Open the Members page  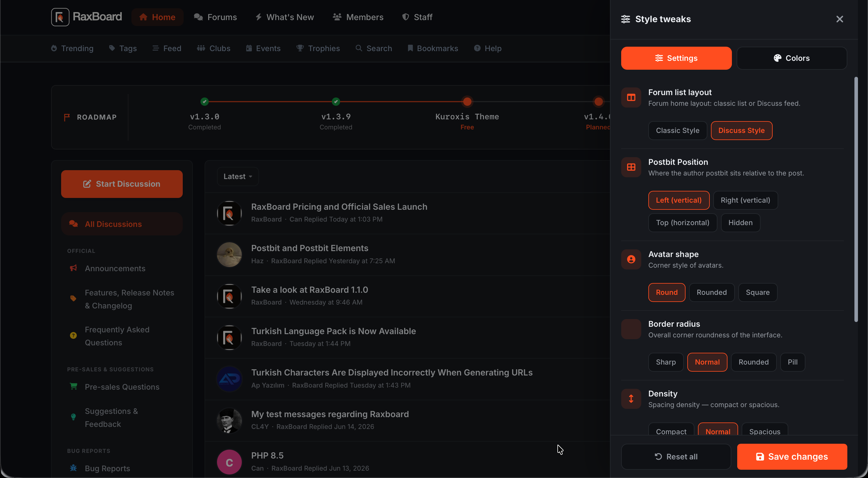click(358, 17)
